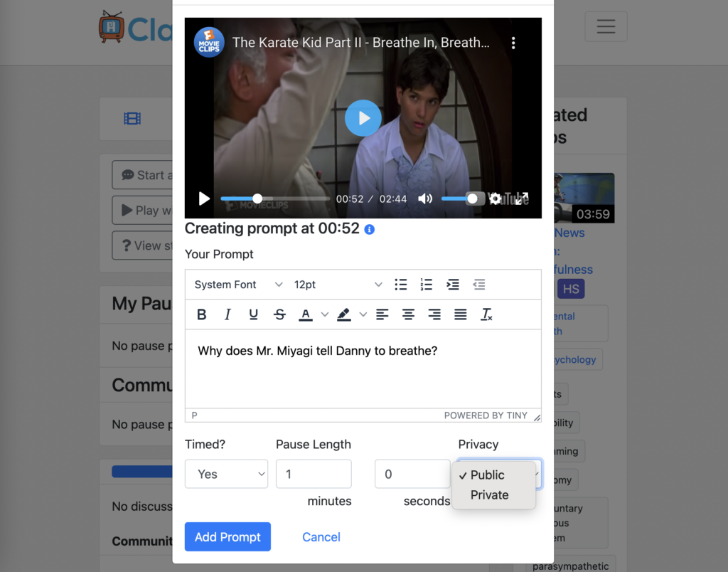The width and height of the screenshot is (728, 572).
Task: Click the HS grade level badge
Action: pyautogui.click(x=571, y=289)
